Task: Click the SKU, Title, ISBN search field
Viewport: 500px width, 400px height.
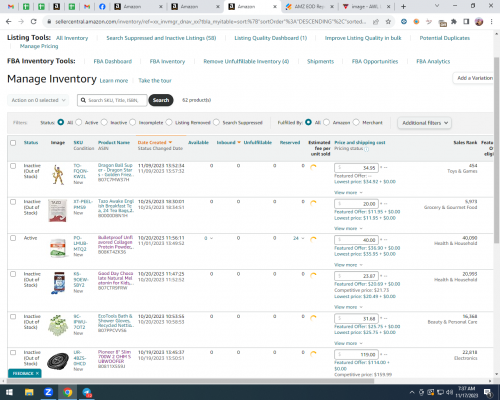Action: (x=112, y=100)
